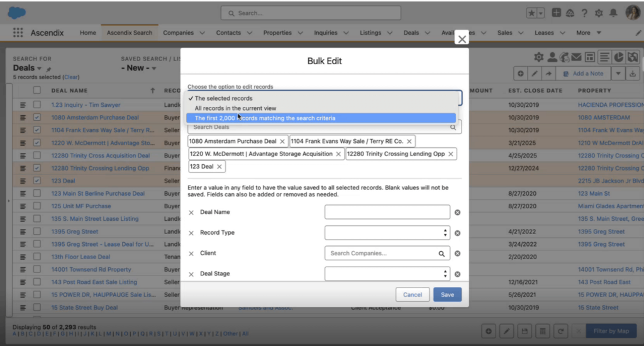
Task: Uncheck 12280 Trinity Crossing Lending Opp row
Action: [x=37, y=168]
